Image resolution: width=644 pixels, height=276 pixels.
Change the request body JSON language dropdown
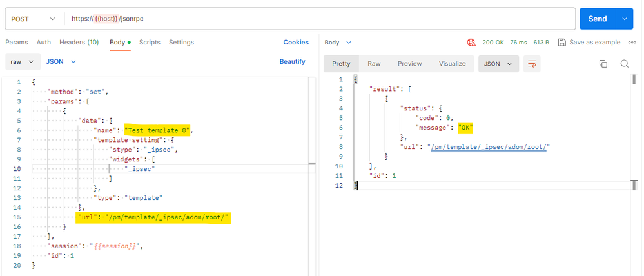pyautogui.click(x=61, y=61)
